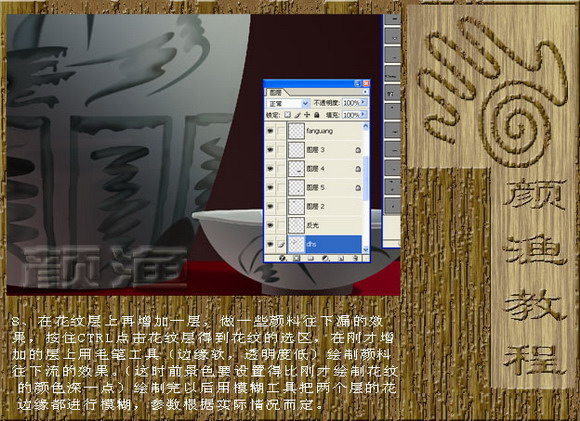This screenshot has width=580, height=421.
Task: Create a new layer icon
Action: click(x=341, y=258)
